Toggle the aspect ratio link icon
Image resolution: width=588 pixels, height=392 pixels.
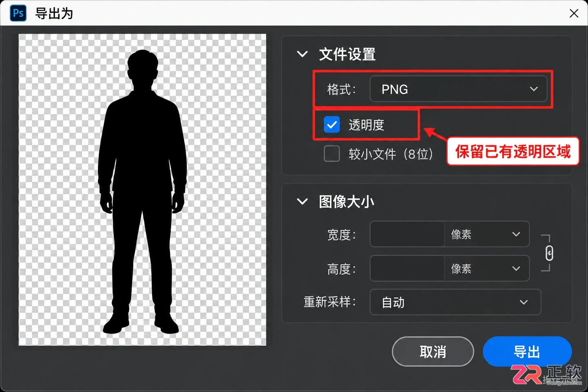click(x=549, y=253)
